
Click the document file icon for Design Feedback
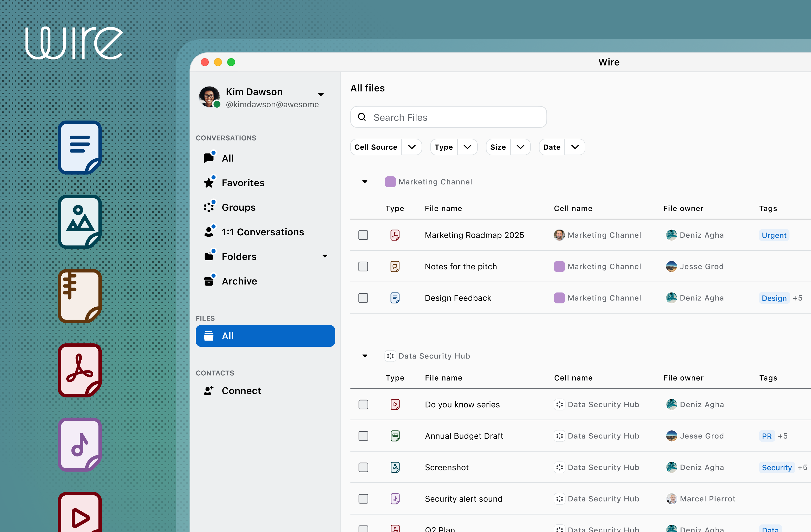point(395,297)
